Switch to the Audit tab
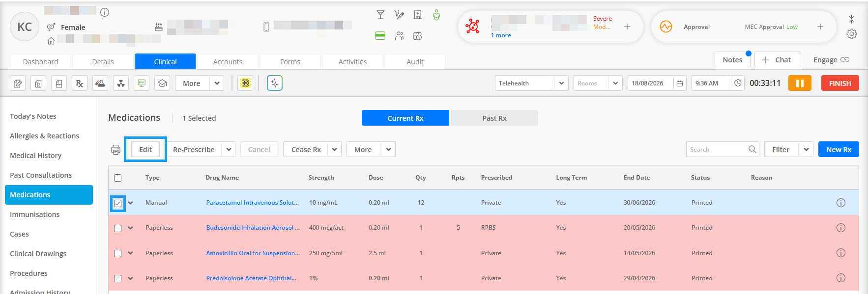This screenshot has width=868, height=294. (415, 62)
